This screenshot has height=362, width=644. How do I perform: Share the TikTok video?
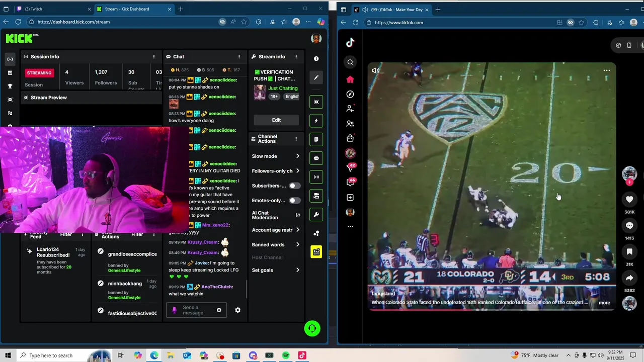pos(629,278)
